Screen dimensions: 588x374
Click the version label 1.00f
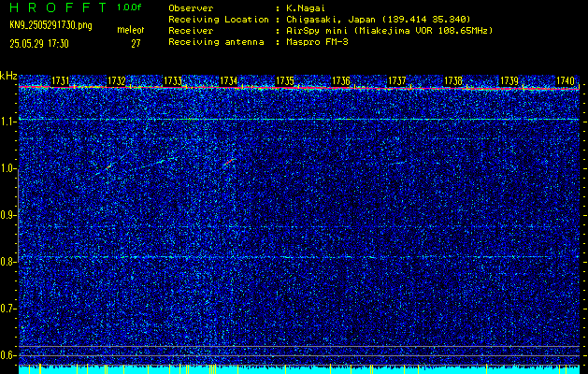click(129, 7)
